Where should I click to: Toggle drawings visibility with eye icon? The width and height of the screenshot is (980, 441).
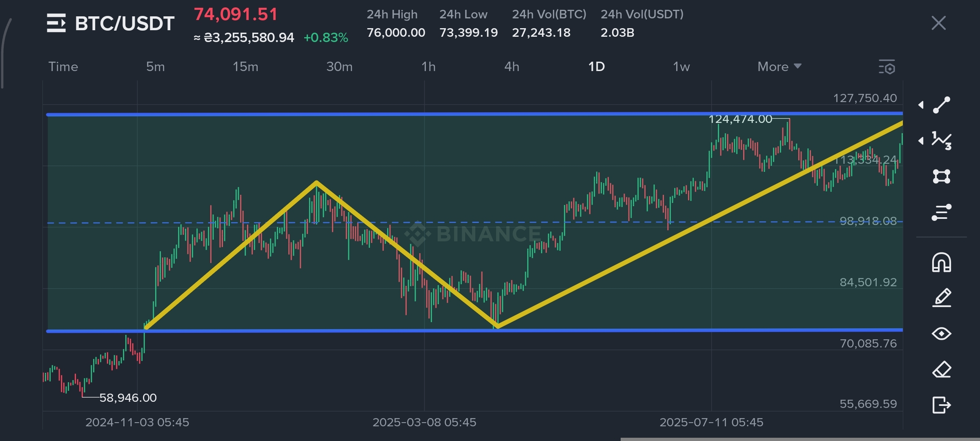pyautogui.click(x=942, y=334)
